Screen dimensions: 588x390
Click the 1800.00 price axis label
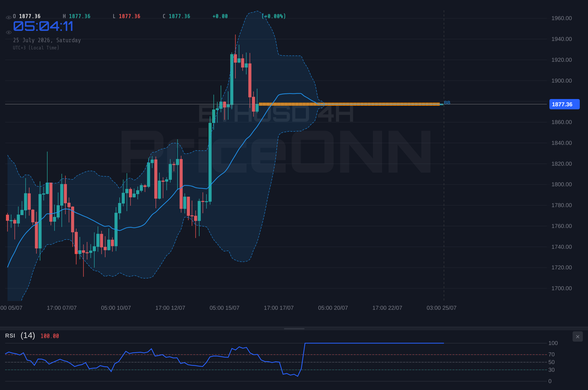[x=562, y=184]
